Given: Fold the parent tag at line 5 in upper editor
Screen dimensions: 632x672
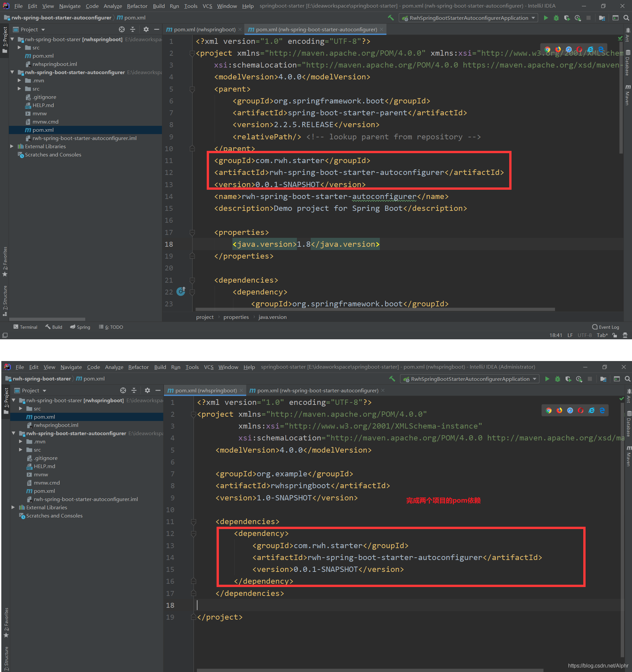Looking at the screenshot, I should click(192, 89).
